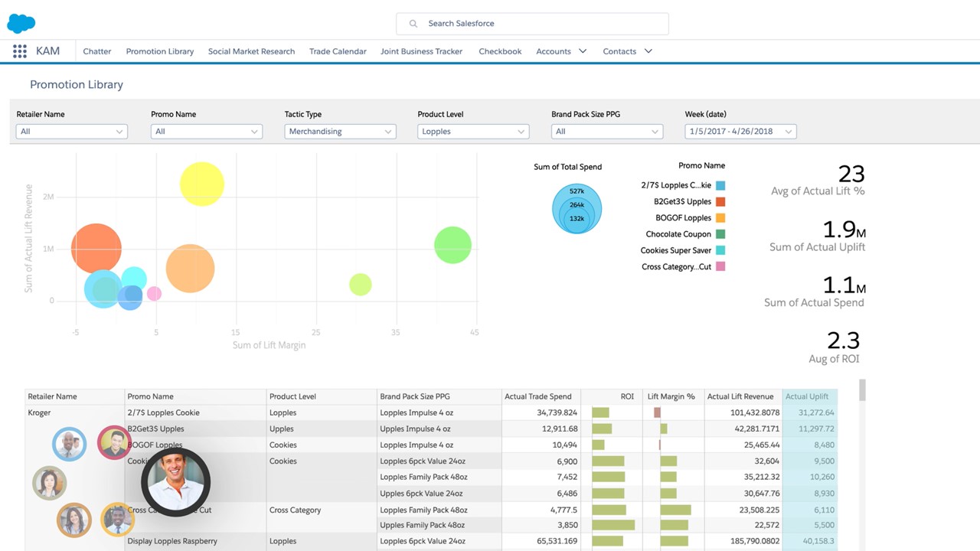
Task: Select the Checkbook tab
Action: click(500, 51)
